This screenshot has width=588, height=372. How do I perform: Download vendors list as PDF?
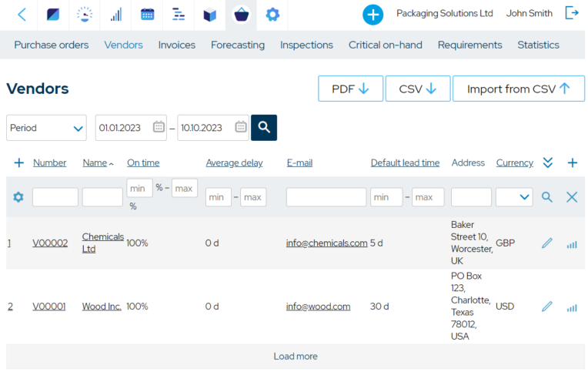(351, 89)
